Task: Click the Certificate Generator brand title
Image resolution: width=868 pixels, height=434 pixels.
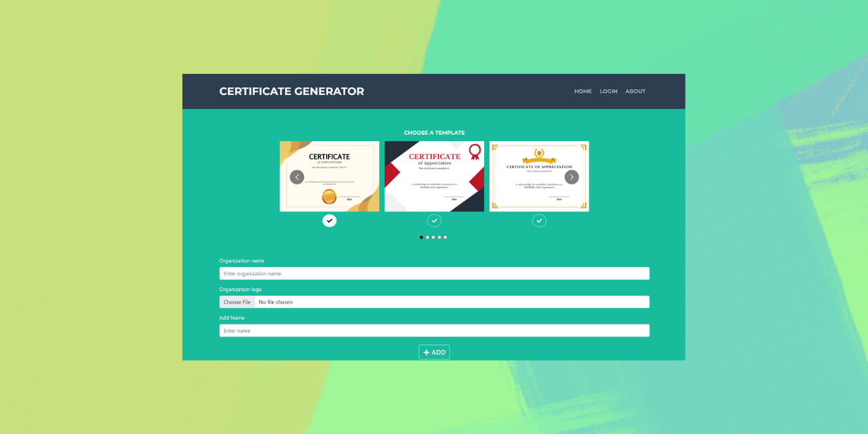Action: tap(292, 92)
